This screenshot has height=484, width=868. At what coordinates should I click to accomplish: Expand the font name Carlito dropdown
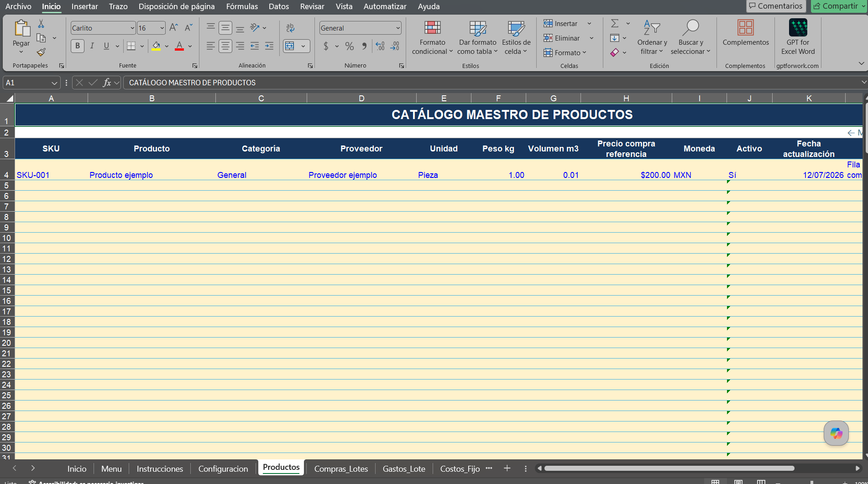click(132, 28)
